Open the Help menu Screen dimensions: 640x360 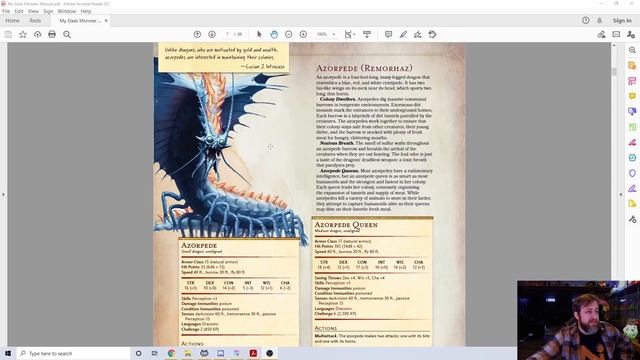(x=86, y=11)
